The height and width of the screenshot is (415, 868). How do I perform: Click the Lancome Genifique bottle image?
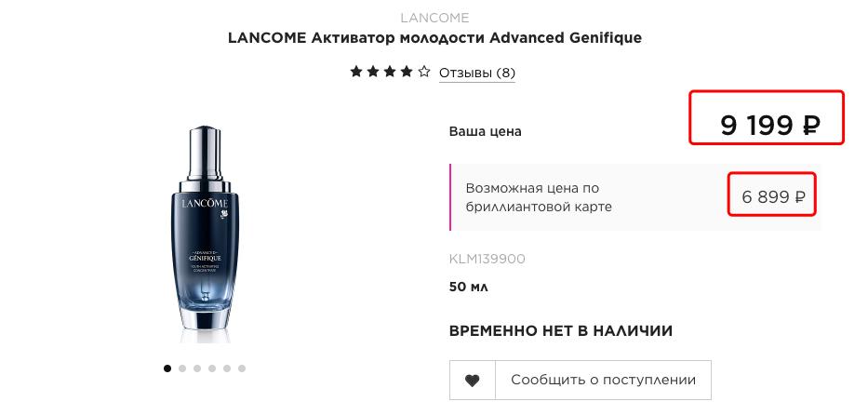tap(204, 228)
